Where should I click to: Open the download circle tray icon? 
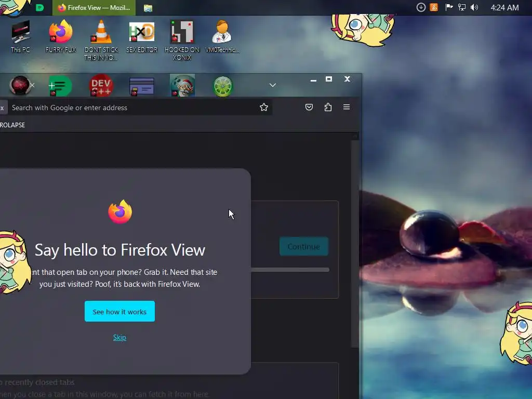click(x=421, y=7)
